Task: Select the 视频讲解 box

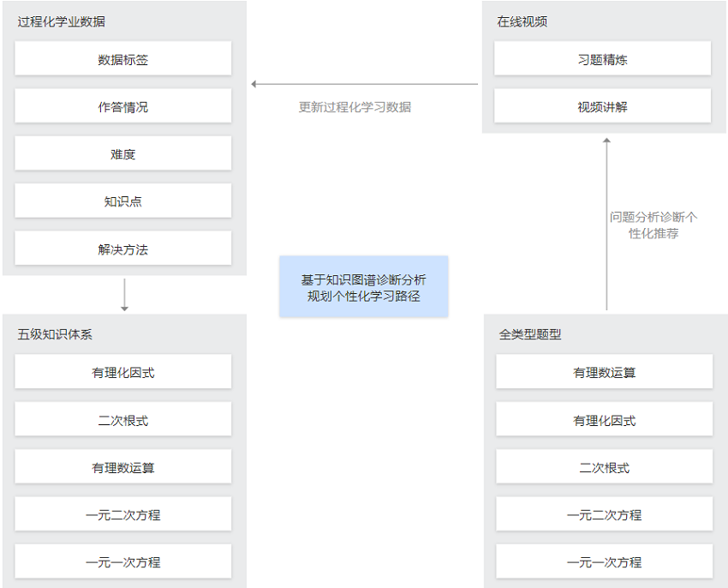Action: pos(602,106)
